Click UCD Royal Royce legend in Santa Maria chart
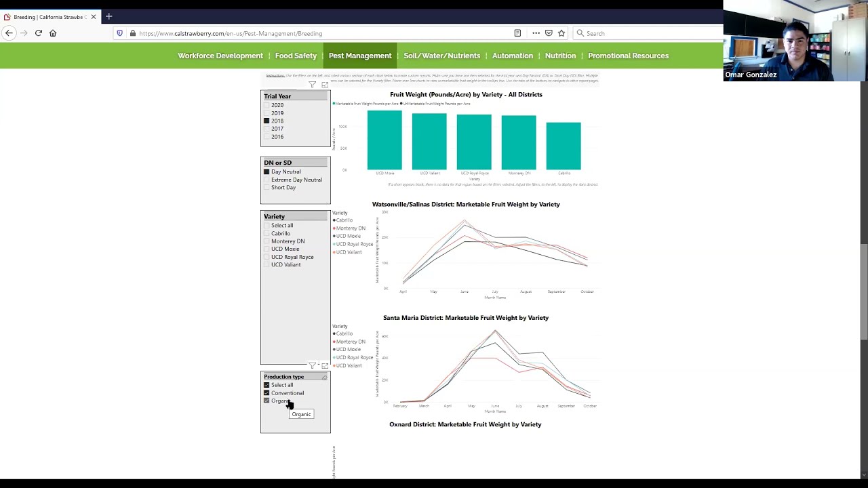This screenshot has height=488, width=868. tap(353, 357)
